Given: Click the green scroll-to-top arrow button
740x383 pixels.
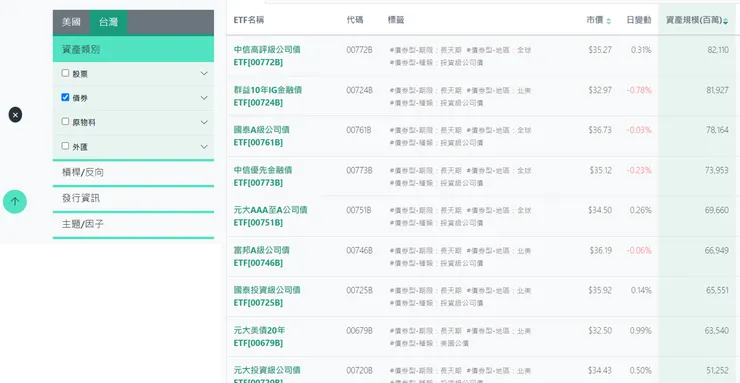Looking at the screenshot, I should pyautogui.click(x=15, y=201).
